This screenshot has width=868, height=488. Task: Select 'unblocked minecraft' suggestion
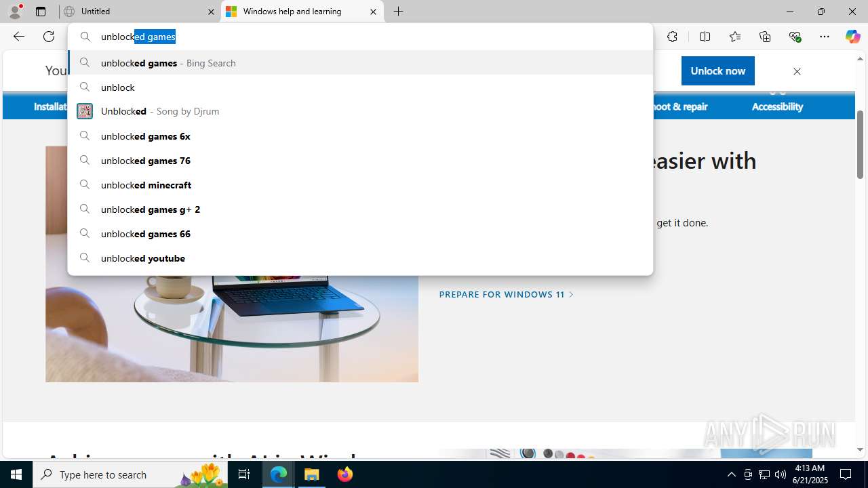[x=360, y=184]
